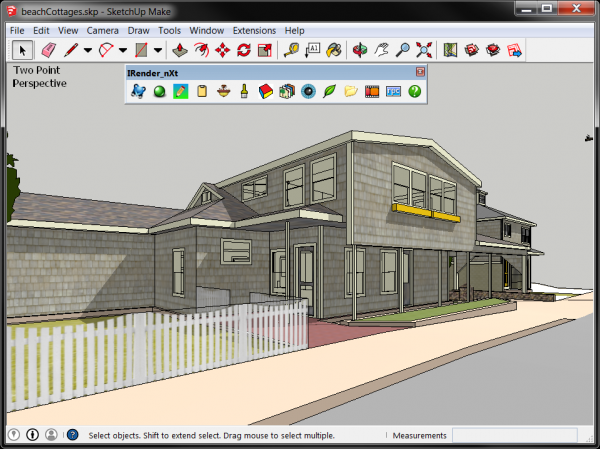Select the Rotate tool
This screenshot has width=600, height=449.
pos(244,49)
